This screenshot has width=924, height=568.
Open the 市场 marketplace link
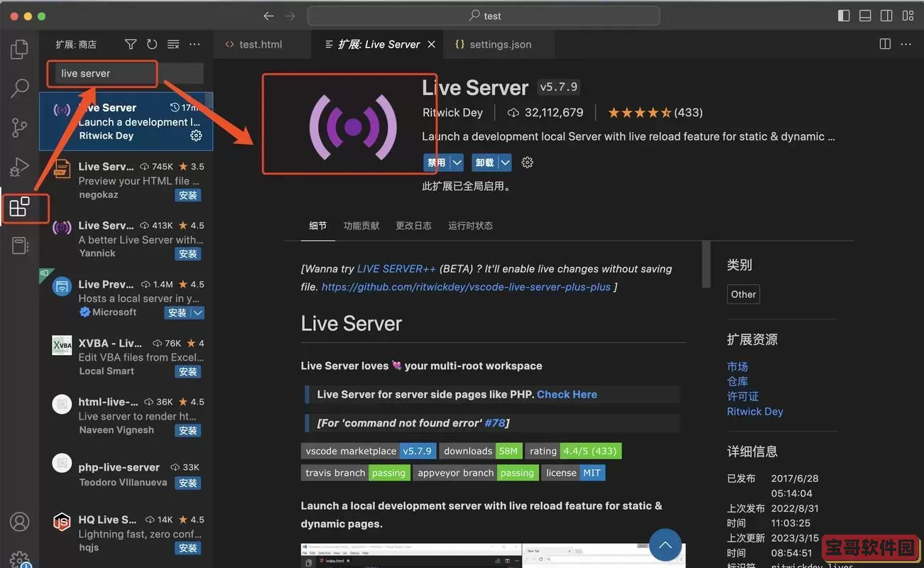click(x=737, y=366)
